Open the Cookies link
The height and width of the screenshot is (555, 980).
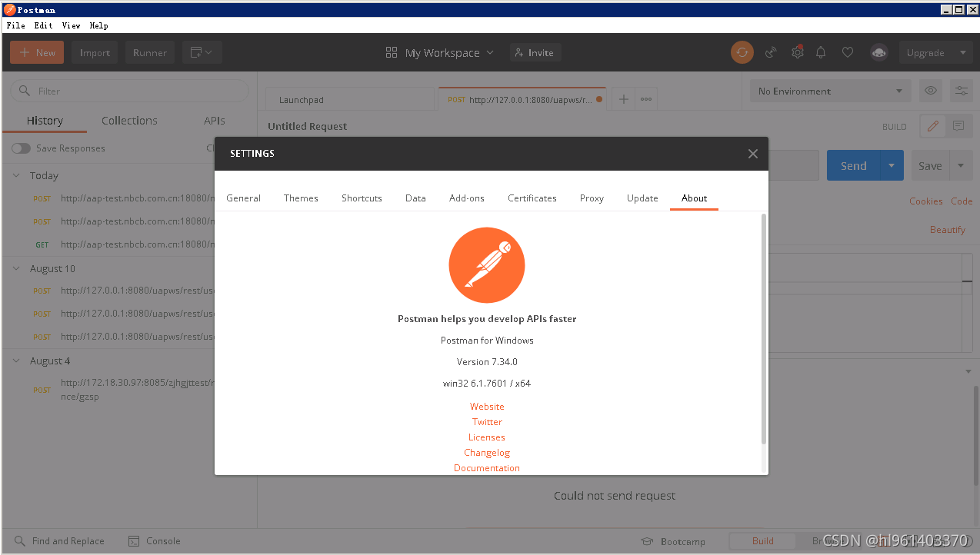coord(925,201)
